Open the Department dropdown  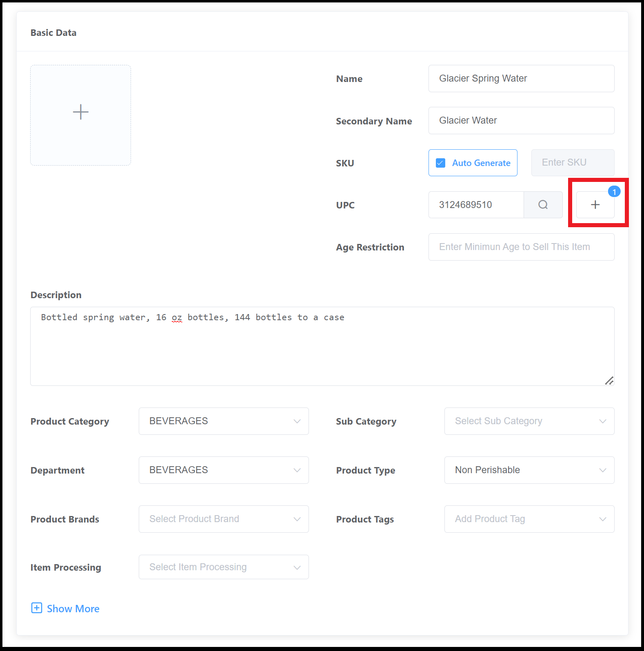coord(223,470)
